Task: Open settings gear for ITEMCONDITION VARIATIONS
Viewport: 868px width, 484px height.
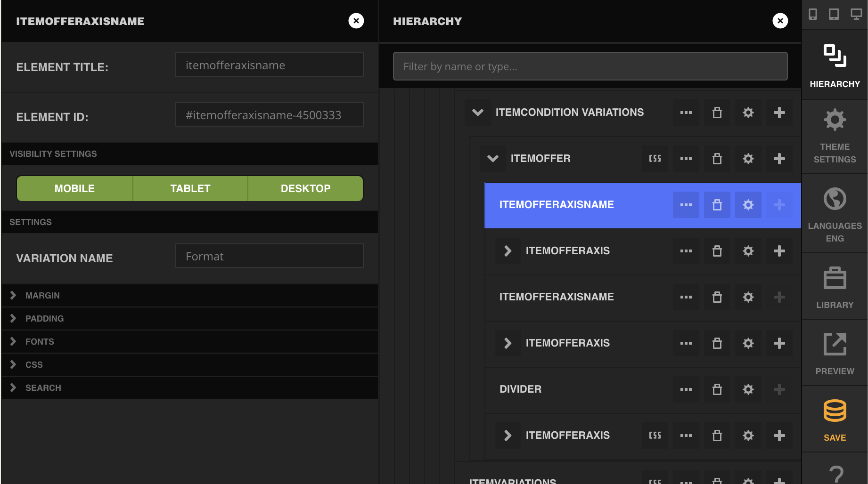Action: coord(748,113)
